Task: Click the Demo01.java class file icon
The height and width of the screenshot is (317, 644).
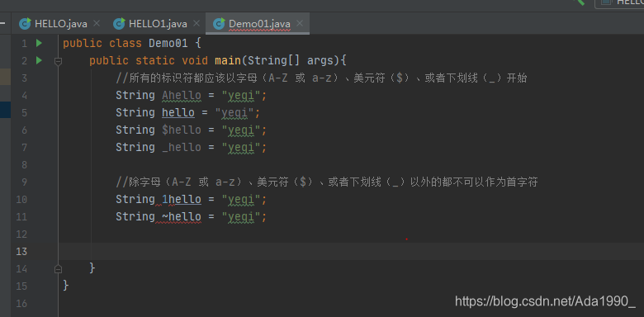Action: 219,24
